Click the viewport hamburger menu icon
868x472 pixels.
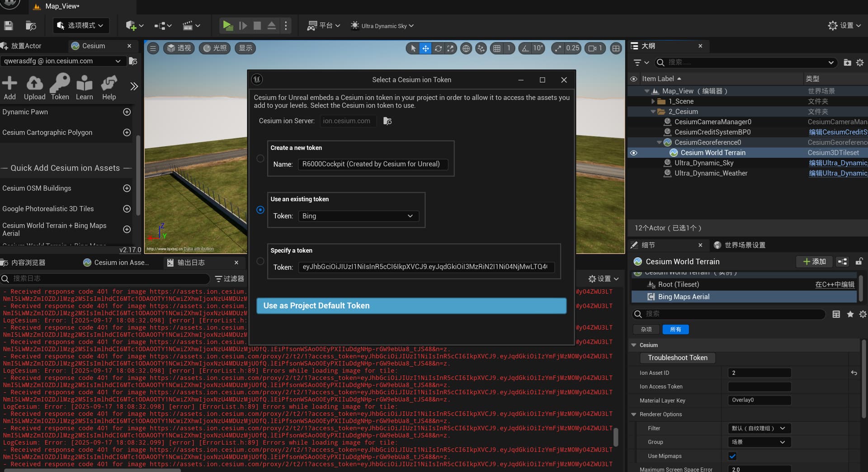(153, 48)
